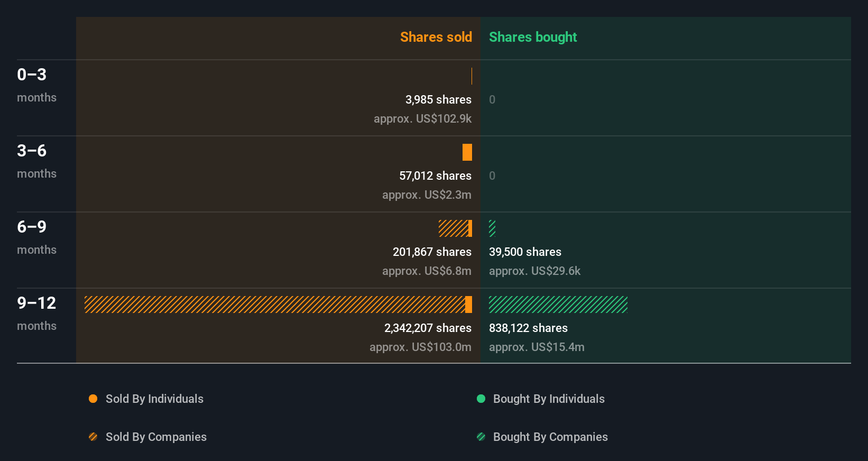
Task: Click the 3–6 months solid orange bar
Action: pyautogui.click(x=467, y=152)
